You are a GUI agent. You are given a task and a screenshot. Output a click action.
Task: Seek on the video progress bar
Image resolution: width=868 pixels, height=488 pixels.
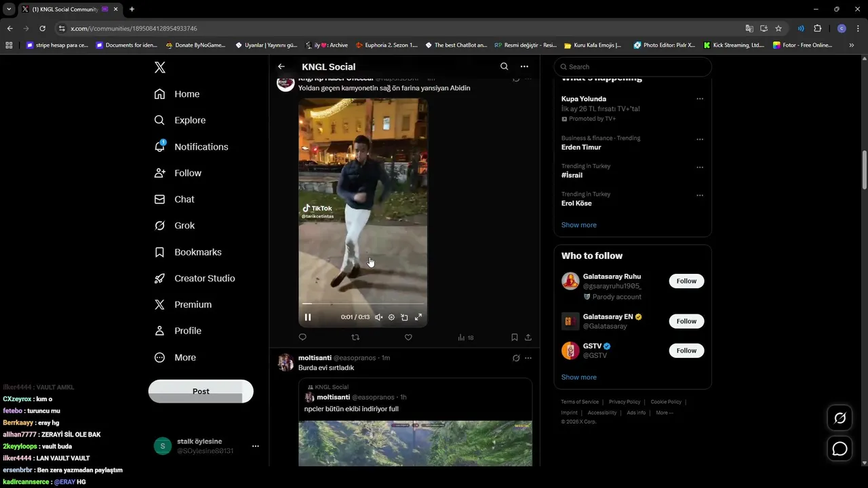[363, 304]
